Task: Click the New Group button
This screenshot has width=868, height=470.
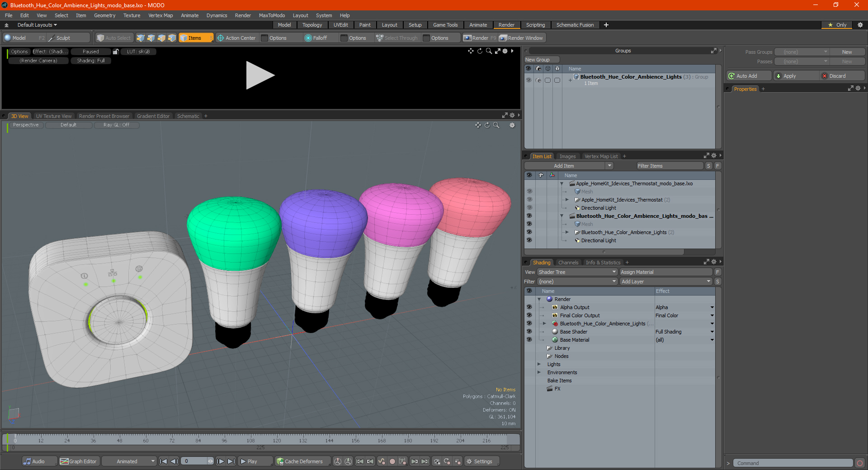Action: (542, 60)
